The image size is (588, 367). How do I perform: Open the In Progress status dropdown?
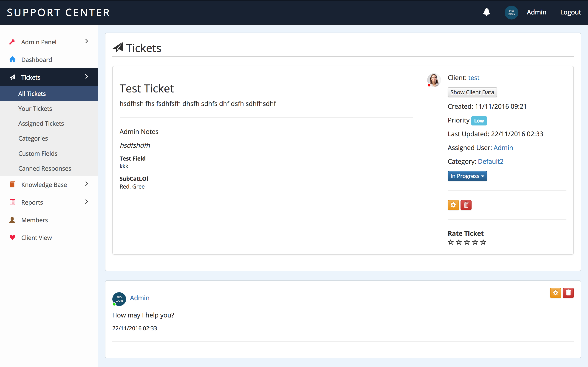point(467,176)
